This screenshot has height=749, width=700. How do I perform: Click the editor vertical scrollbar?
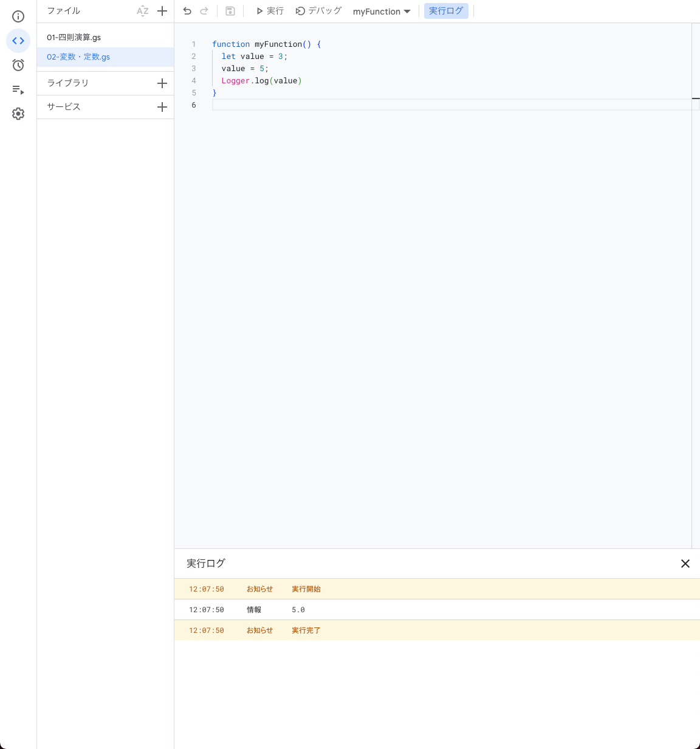[696, 286]
